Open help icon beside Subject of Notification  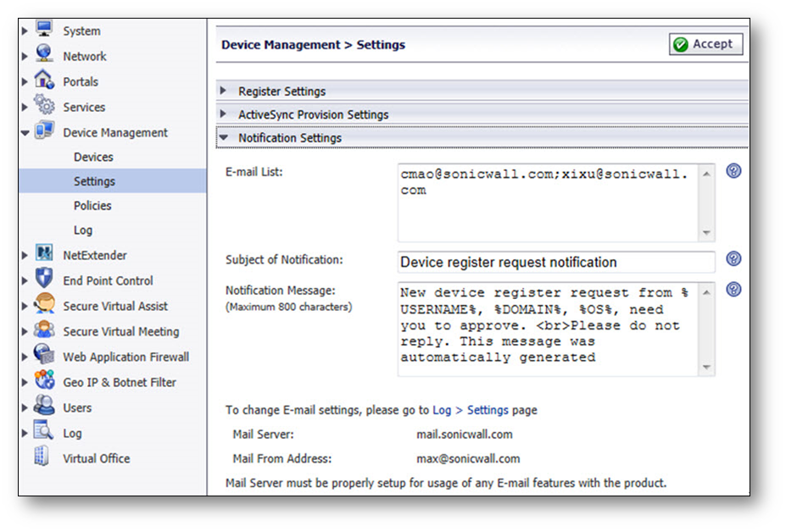click(734, 259)
